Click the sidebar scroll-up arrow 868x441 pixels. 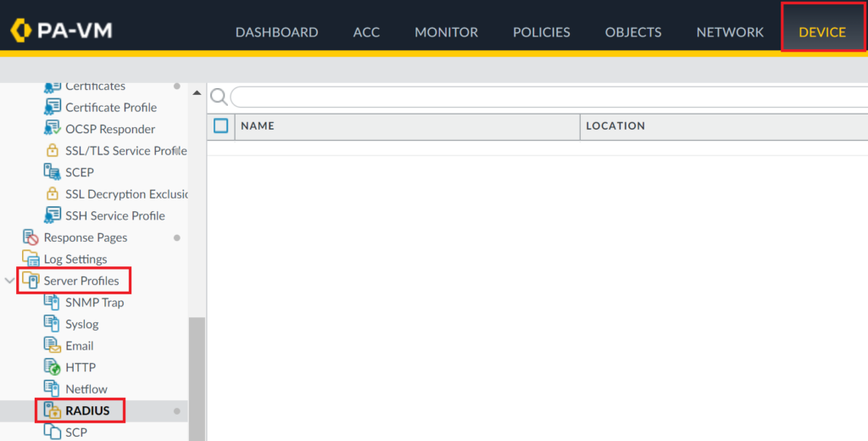197,92
